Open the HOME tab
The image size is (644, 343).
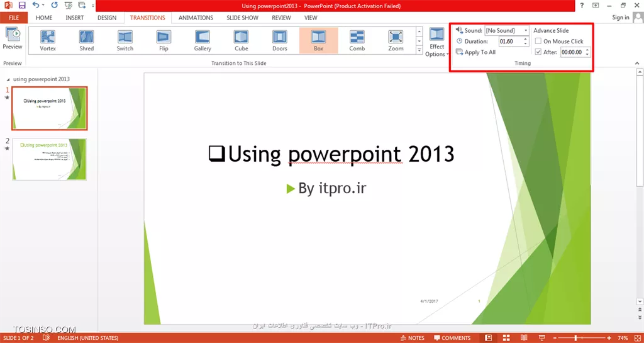point(44,18)
